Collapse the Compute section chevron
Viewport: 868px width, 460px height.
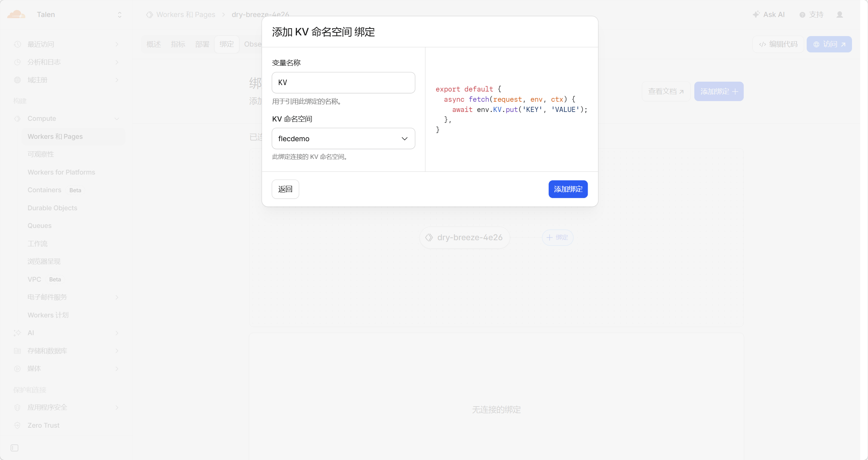tap(117, 119)
